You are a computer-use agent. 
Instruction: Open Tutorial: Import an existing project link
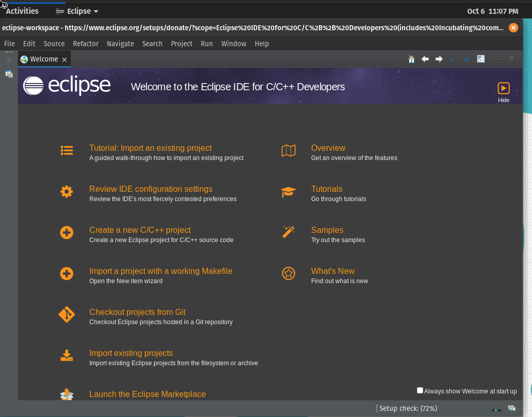coord(150,148)
